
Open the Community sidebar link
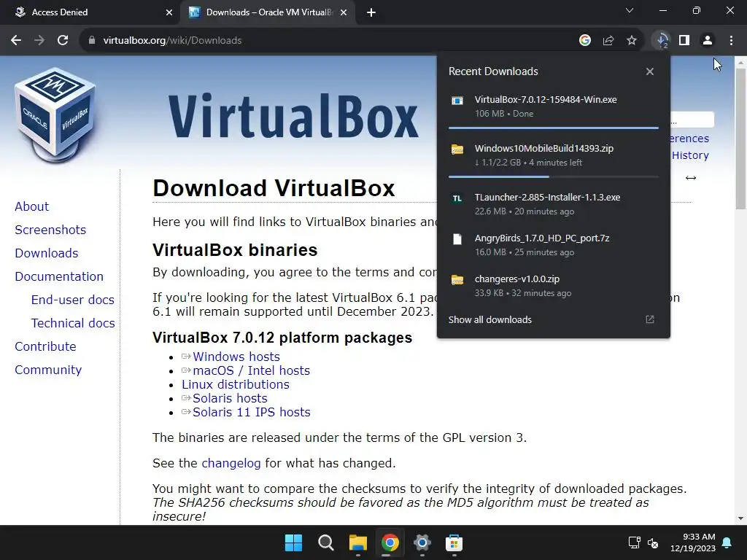[x=48, y=370]
